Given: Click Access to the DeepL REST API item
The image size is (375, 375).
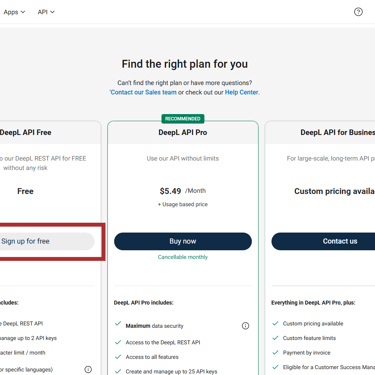Looking at the screenshot, I should (x=163, y=342).
